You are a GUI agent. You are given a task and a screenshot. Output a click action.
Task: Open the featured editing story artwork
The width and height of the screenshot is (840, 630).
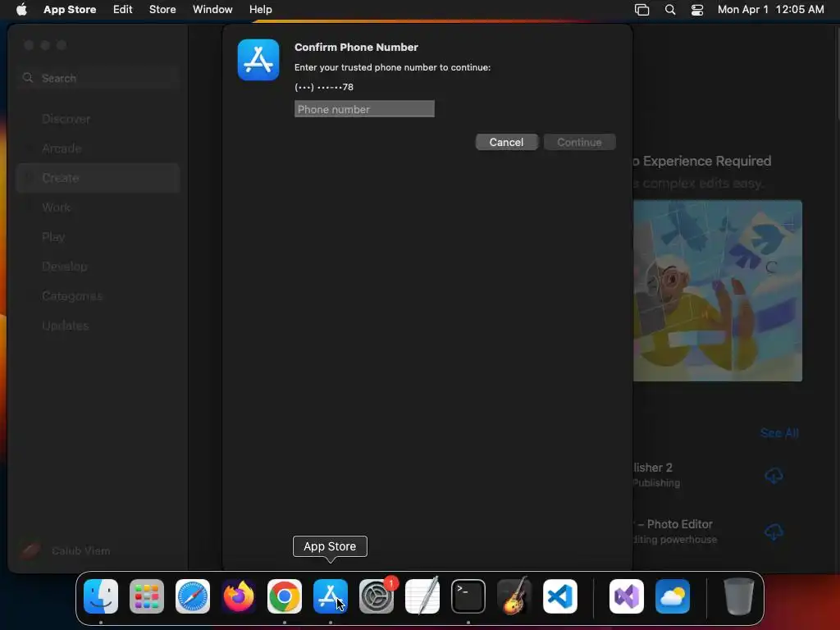click(717, 291)
